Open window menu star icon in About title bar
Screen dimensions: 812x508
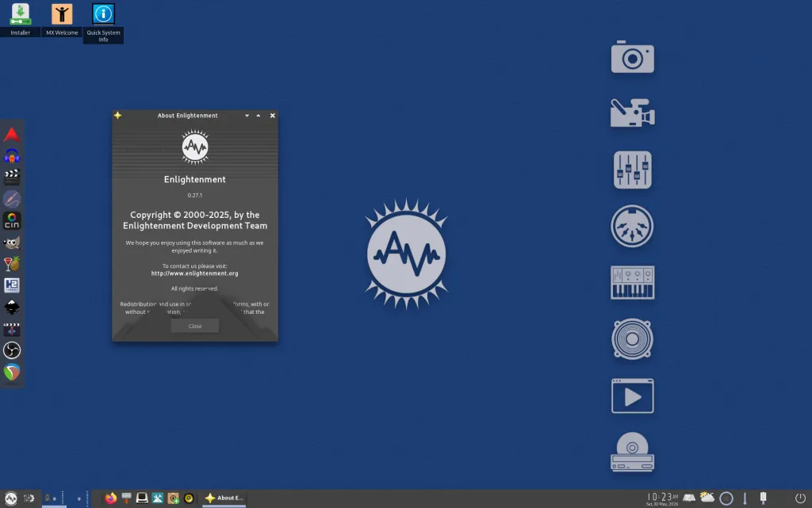tap(117, 116)
